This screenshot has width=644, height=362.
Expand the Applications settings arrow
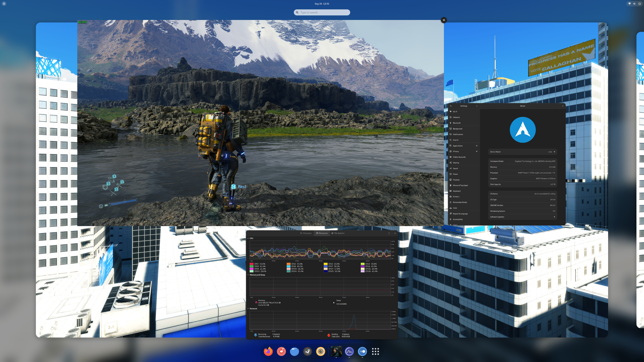pos(476,146)
